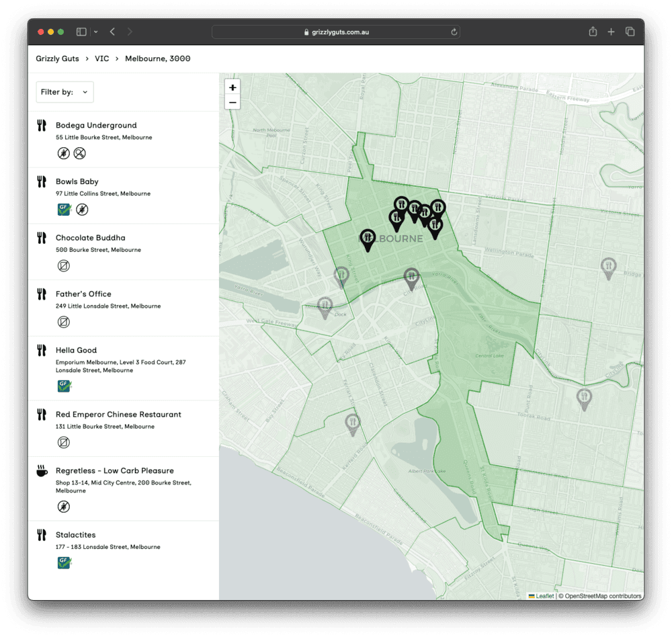Click the Safari share icon
Viewport: 672px width, 637px height.
point(593,32)
